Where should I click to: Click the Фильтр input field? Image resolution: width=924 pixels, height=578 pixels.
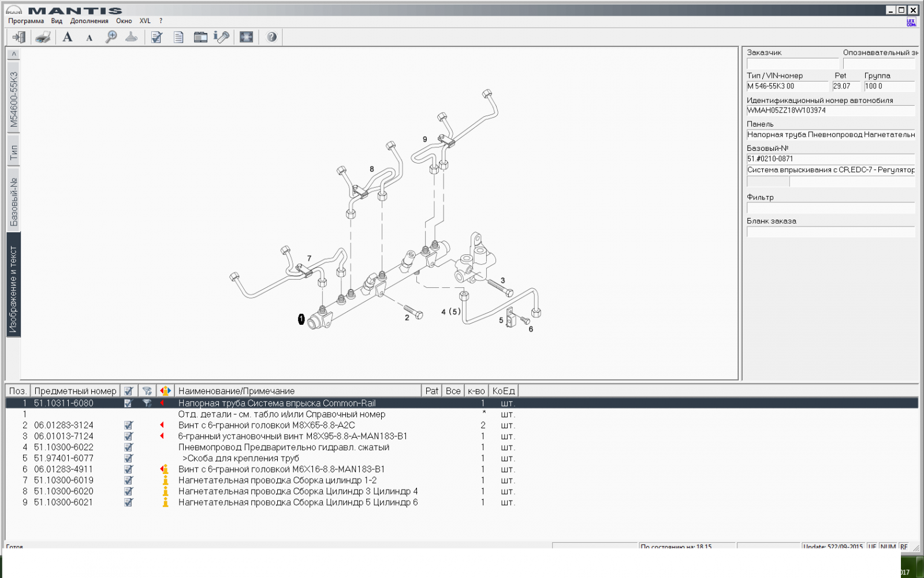[x=831, y=208]
